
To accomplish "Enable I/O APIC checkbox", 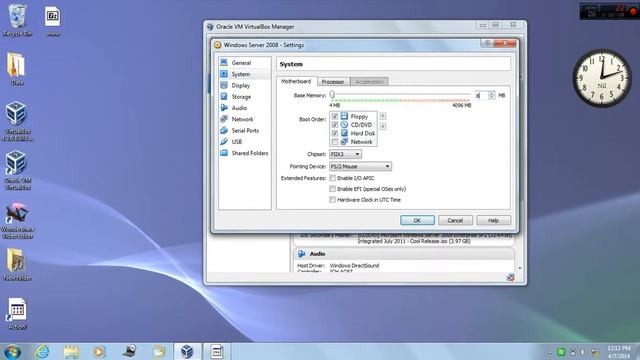I will [x=333, y=178].
